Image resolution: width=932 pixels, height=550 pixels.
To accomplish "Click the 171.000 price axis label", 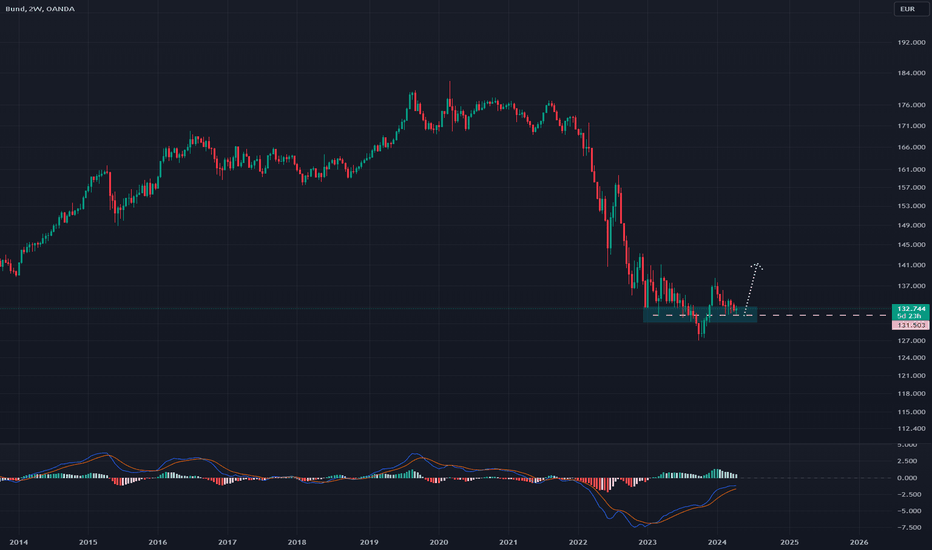I will point(911,126).
